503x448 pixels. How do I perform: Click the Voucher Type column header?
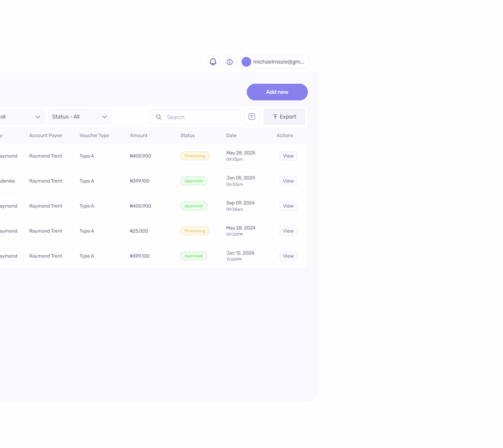click(94, 135)
